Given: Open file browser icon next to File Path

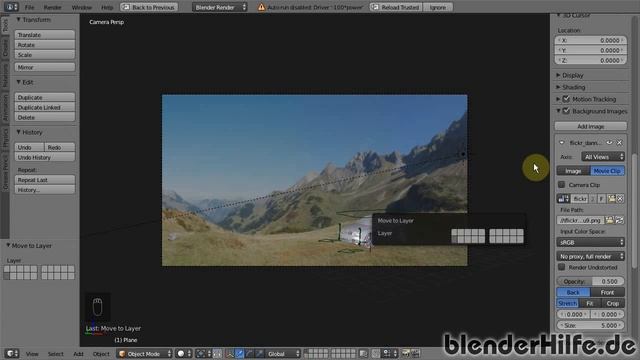Looking at the screenshot, I should [x=610, y=220].
